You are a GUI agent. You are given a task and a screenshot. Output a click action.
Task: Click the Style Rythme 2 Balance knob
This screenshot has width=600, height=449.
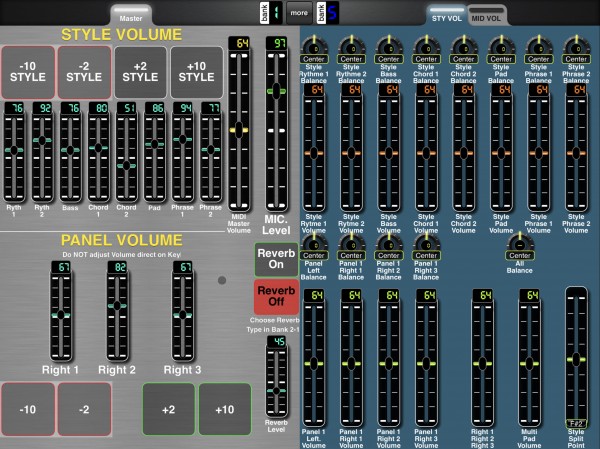pos(351,46)
